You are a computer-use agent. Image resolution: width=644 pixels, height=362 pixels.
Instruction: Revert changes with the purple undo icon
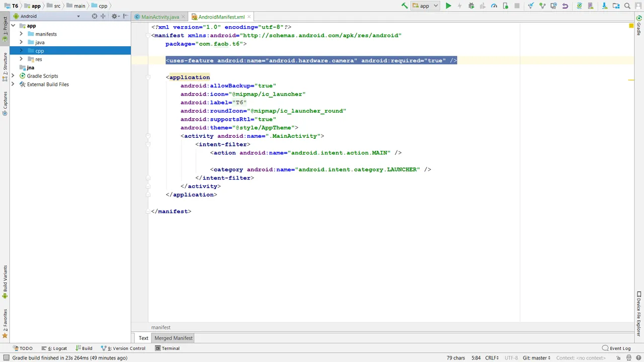tap(565, 6)
